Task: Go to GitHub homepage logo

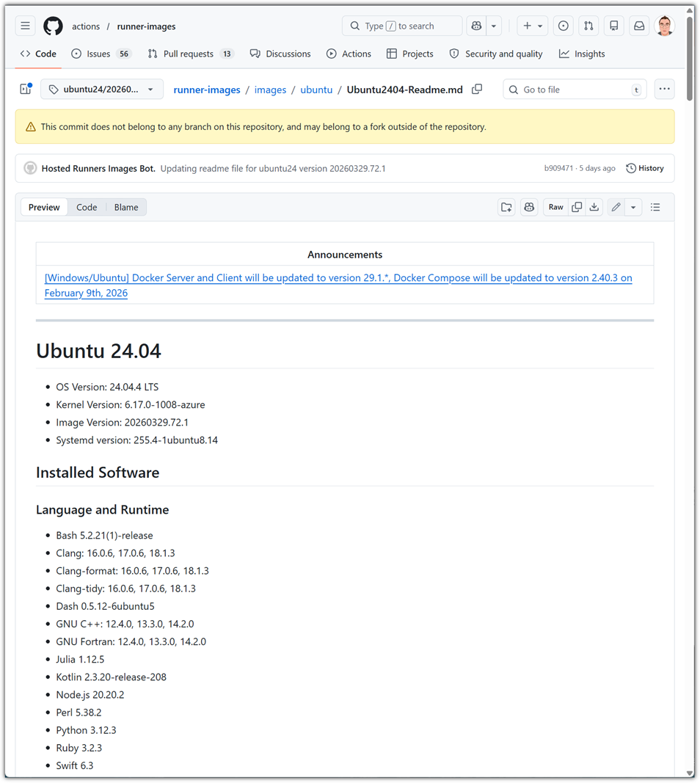Action: 53,26
